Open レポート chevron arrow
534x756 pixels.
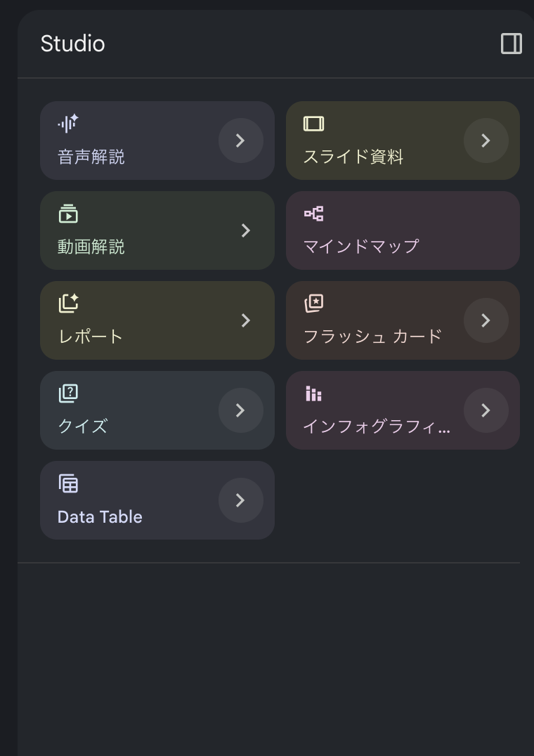(x=245, y=320)
